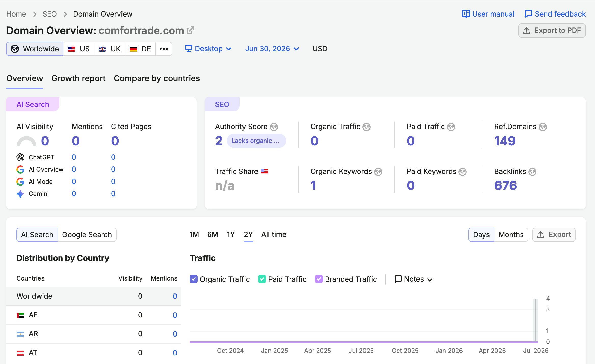Toggle the Branded Traffic checkbox
Image resolution: width=595 pixels, height=364 pixels.
tap(319, 279)
